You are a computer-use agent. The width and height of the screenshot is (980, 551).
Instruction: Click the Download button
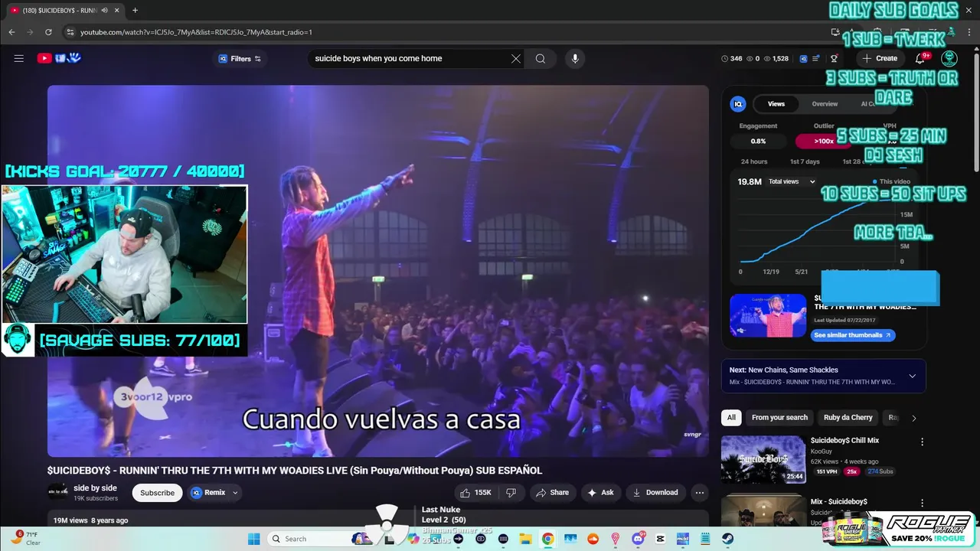pos(655,493)
